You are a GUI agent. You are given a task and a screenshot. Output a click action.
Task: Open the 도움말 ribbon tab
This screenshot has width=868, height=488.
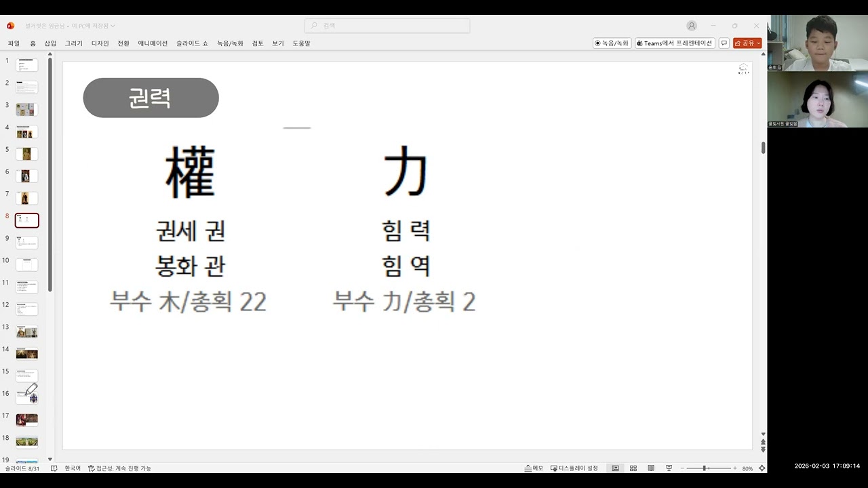point(302,43)
